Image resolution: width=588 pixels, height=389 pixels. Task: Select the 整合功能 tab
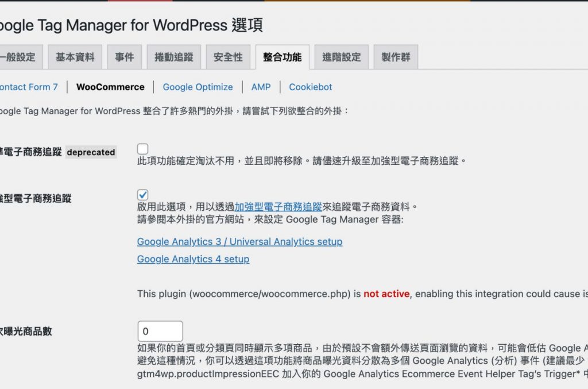click(x=283, y=57)
